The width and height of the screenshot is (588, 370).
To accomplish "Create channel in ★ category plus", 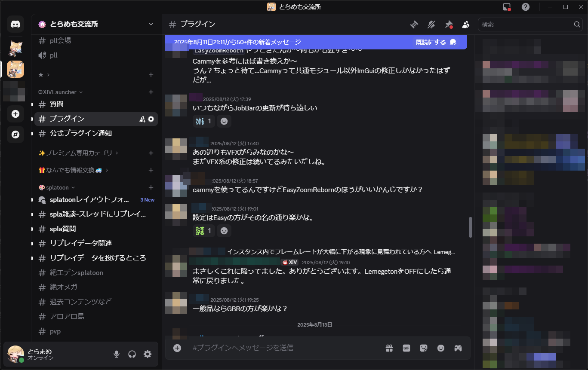I will click(x=151, y=75).
